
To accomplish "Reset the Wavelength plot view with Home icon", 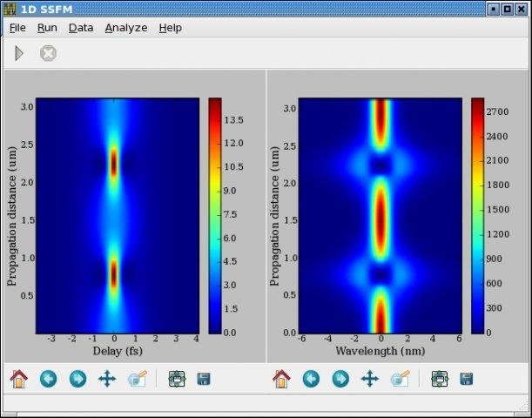I will click(282, 379).
